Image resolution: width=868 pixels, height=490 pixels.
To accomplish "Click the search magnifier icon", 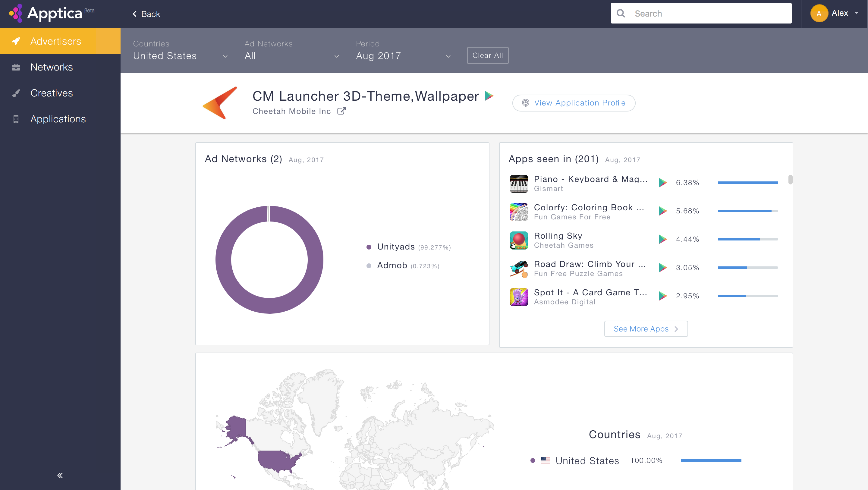I will [x=621, y=14].
